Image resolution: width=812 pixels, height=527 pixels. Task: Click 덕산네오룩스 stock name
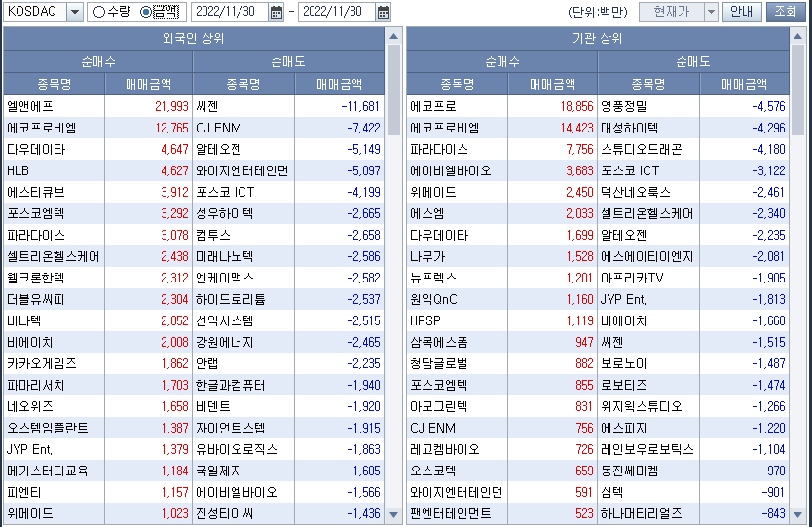[635, 192]
